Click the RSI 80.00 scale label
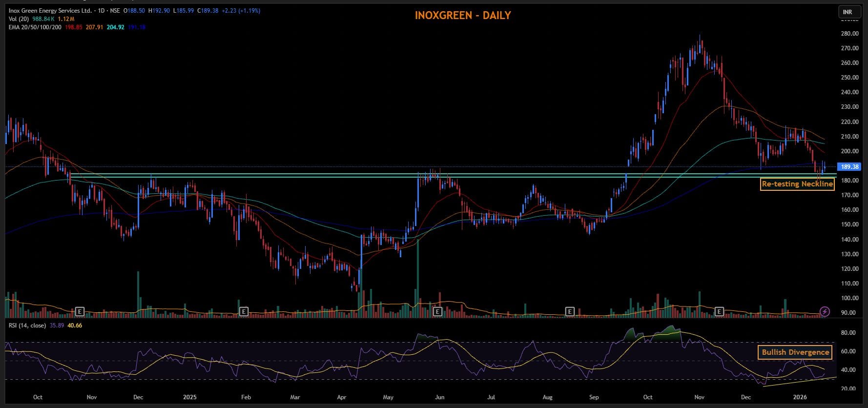 (848, 333)
